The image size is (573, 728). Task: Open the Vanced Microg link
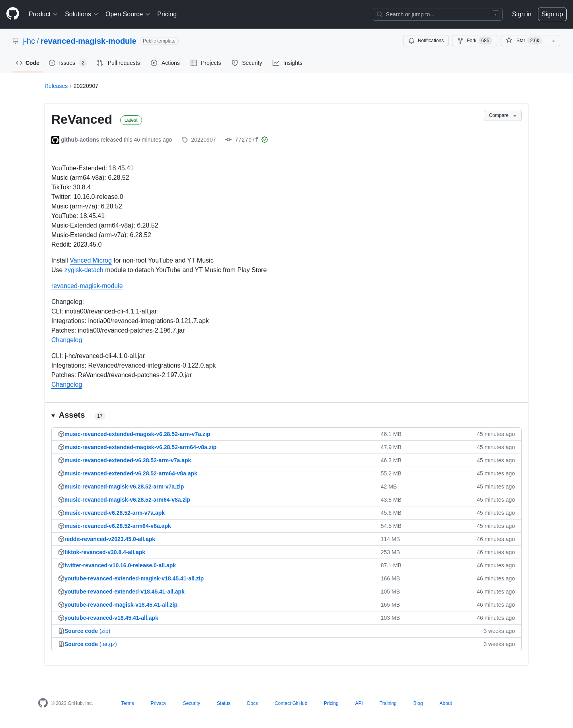91,260
